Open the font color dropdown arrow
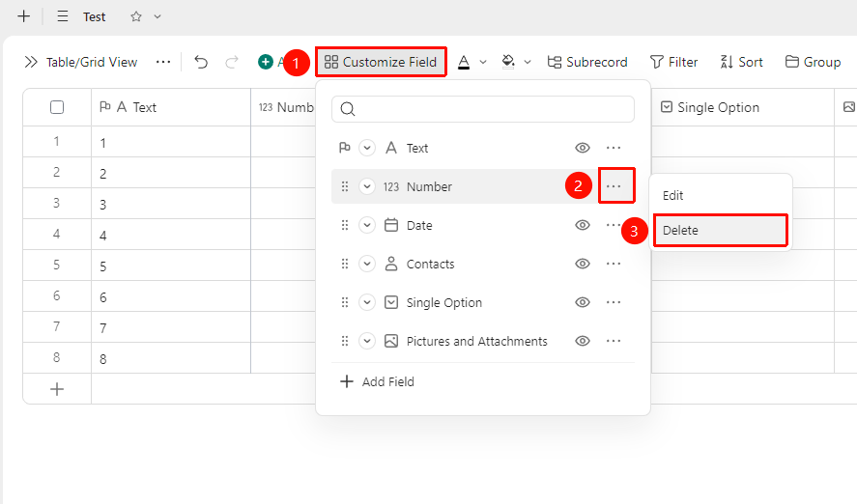857x504 pixels. coord(483,62)
